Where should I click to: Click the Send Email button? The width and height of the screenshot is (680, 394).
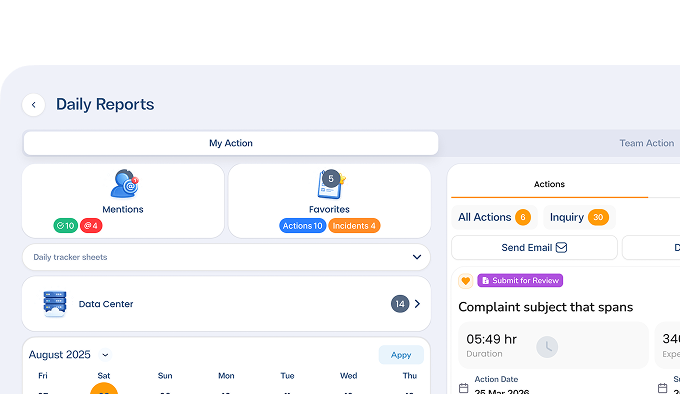click(534, 247)
